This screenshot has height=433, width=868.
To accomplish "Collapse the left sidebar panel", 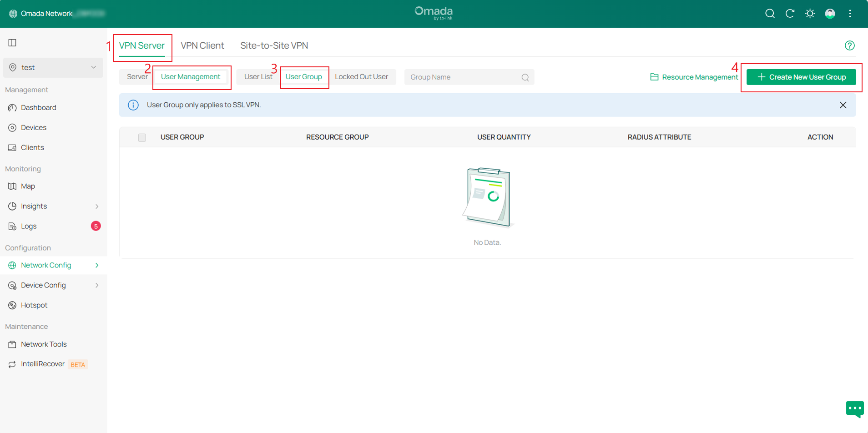I will tap(12, 42).
